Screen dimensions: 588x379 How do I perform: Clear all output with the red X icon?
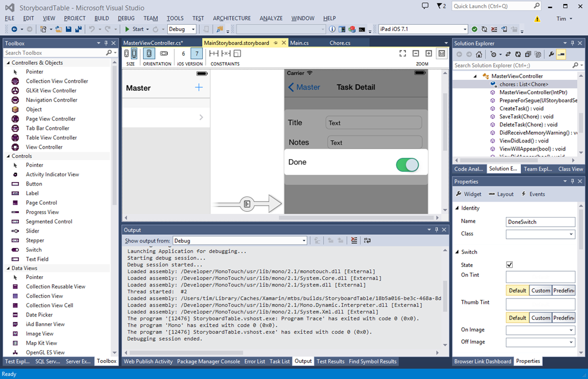(354, 241)
